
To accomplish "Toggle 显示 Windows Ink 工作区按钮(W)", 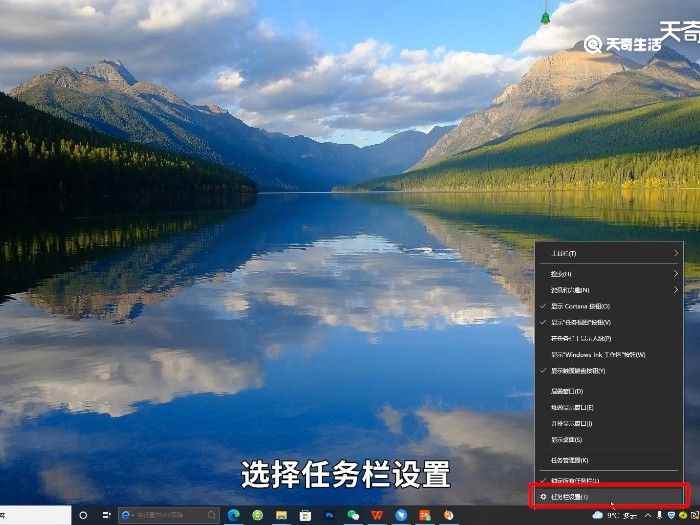I will pyautogui.click(x=609, y=355).
